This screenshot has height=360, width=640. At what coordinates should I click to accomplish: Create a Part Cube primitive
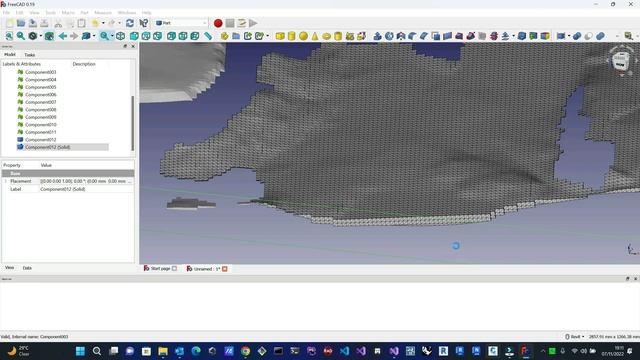coord(280,36)
